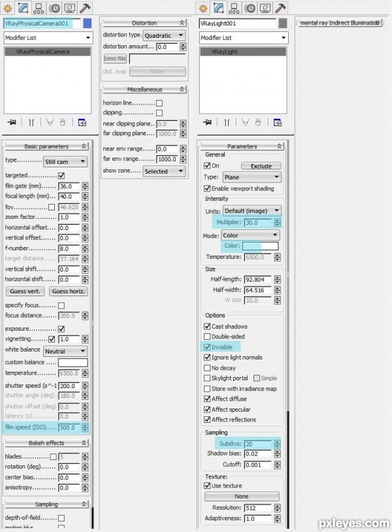392x532 pixels.
Task: Click the Exclude button
Action: (x=261, y=166)
